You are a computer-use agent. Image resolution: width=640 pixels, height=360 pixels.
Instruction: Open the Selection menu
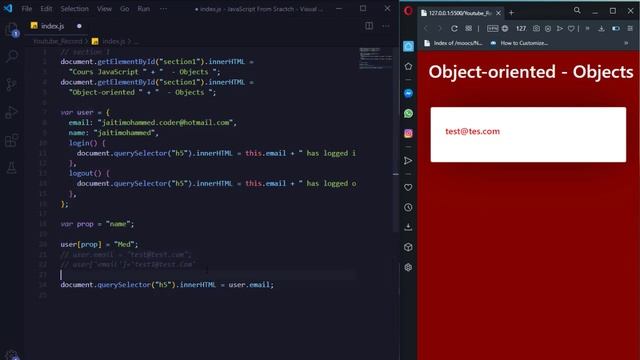pos(74,9)
